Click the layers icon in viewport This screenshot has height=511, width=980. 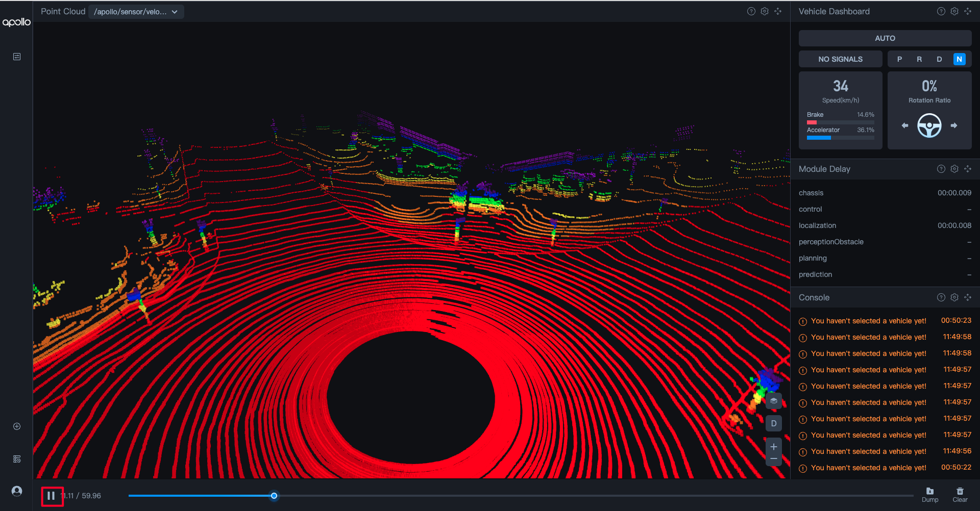(774, 401)
